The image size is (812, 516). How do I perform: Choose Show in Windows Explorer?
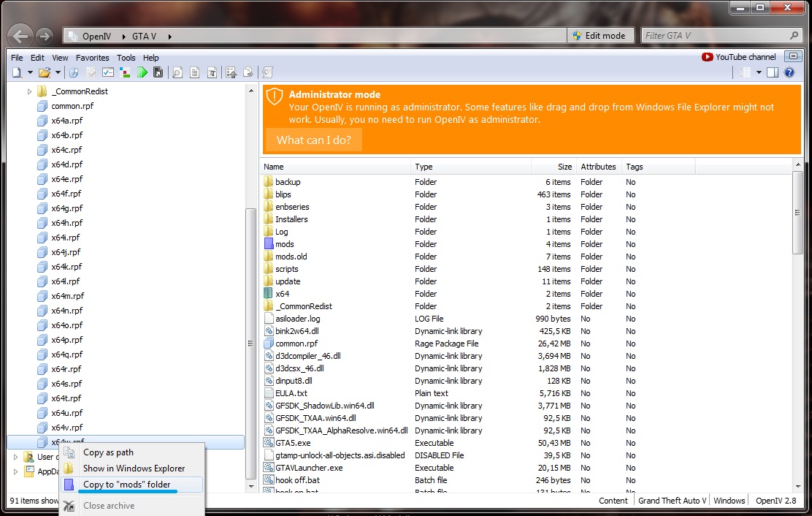click(132, 468)
